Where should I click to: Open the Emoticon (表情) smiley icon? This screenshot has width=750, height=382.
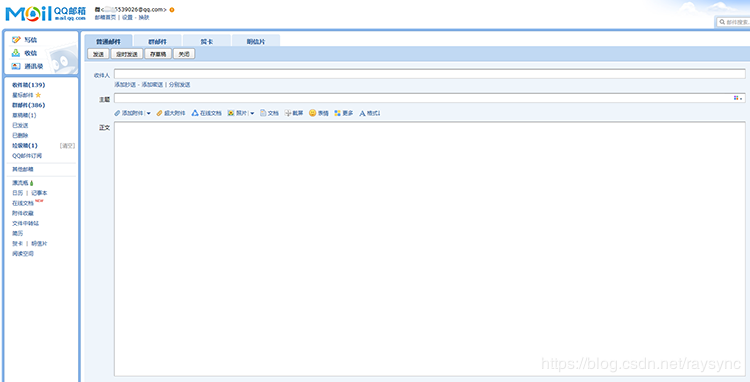[313, 113]
